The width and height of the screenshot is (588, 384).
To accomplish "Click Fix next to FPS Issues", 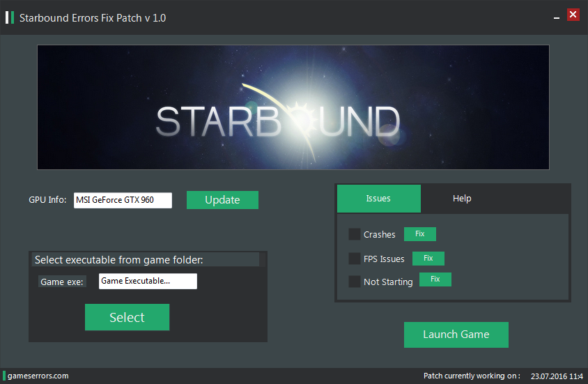I will point(428,259).
